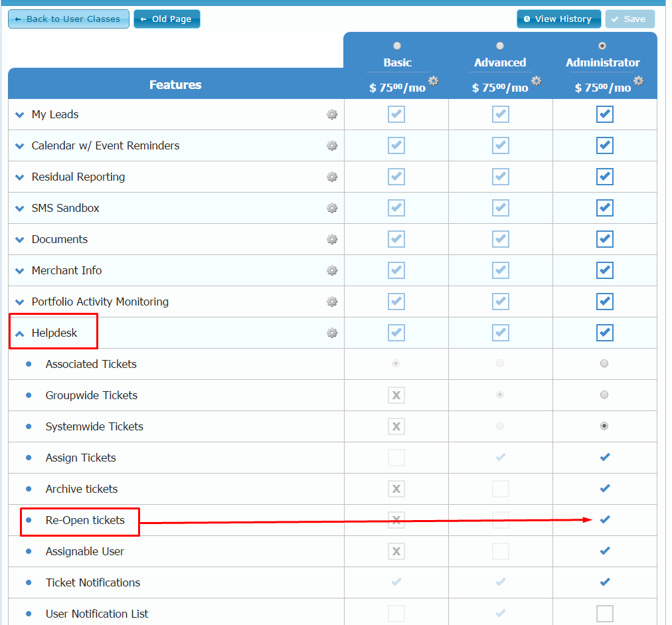
Task: Uncheck Documents checkbox in Administrator column
Action: point(604,239)
